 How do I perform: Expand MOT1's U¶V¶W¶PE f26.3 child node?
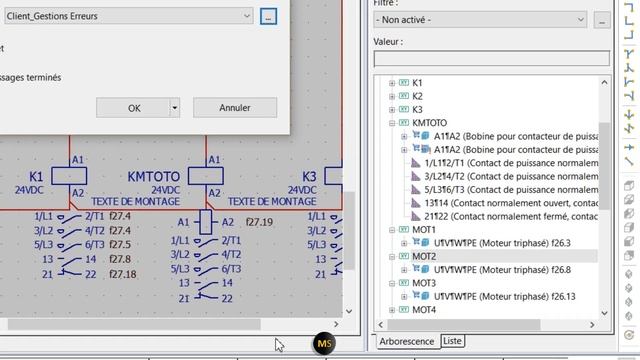[404, 243]
